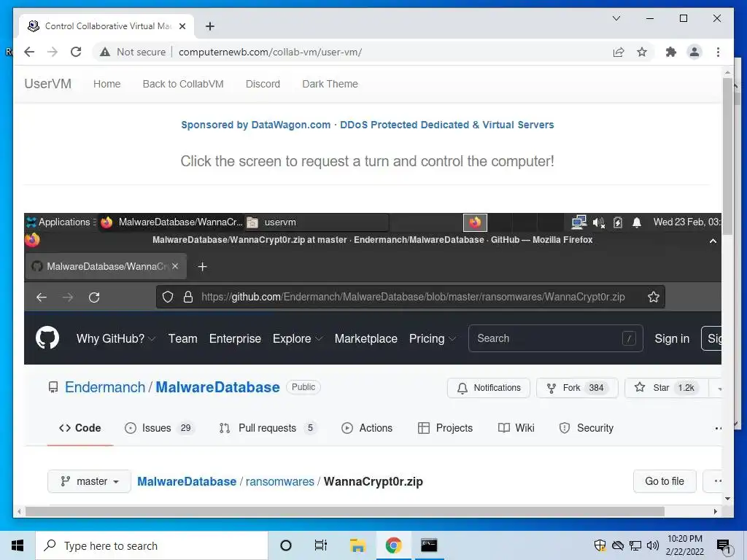Open the repository Actions tab
747x560 pixels.
coord(367,428)
